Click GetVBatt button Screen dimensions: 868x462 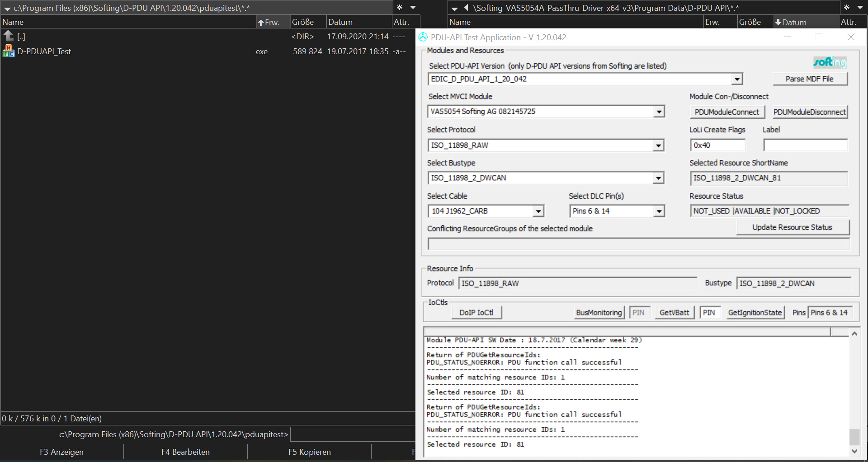tap(675, 313)
